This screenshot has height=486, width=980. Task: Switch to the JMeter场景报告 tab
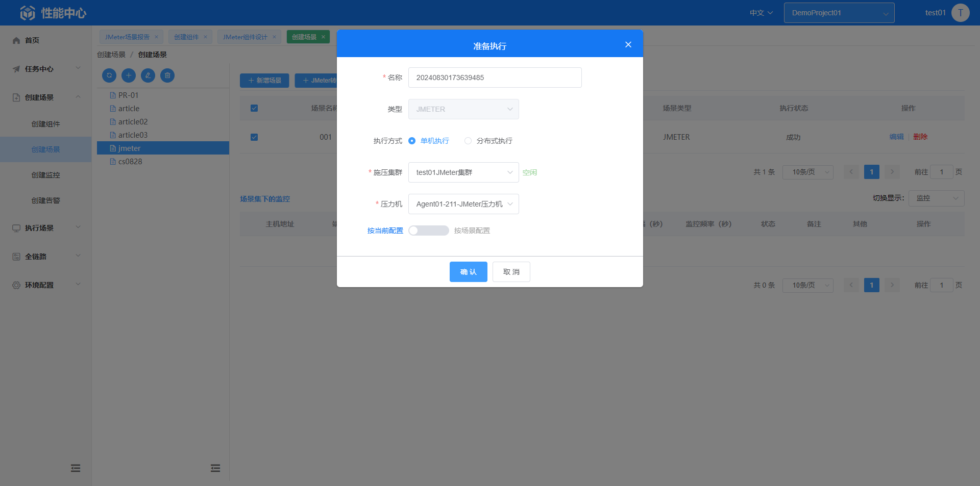point(127,37)
